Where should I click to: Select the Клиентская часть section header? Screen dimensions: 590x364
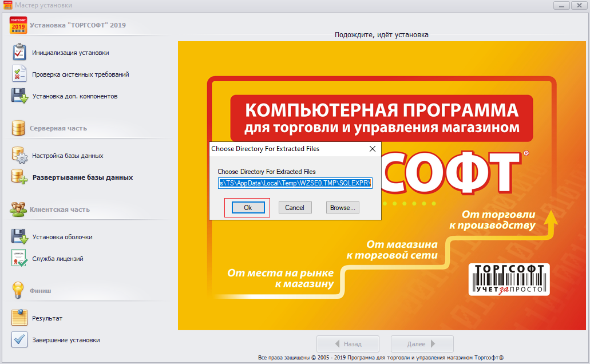pyautogui.click(x=60, y=209)
